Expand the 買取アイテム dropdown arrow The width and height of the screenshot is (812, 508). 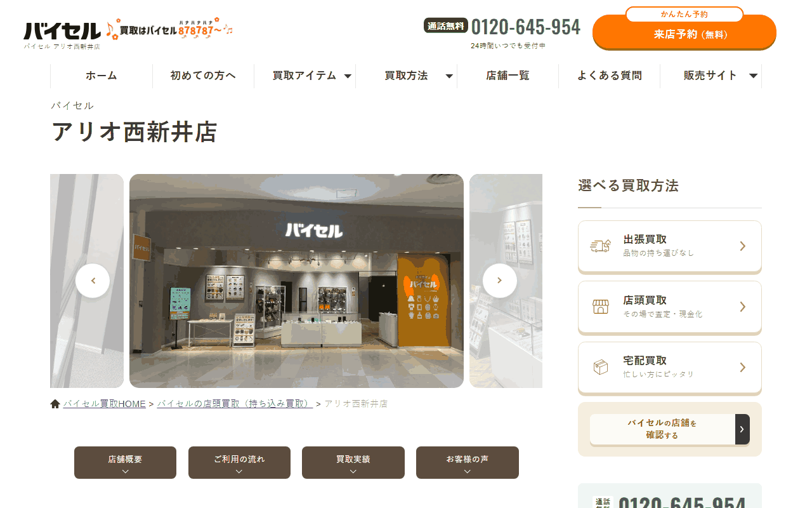pyautogui.click(x=348, y=76)
